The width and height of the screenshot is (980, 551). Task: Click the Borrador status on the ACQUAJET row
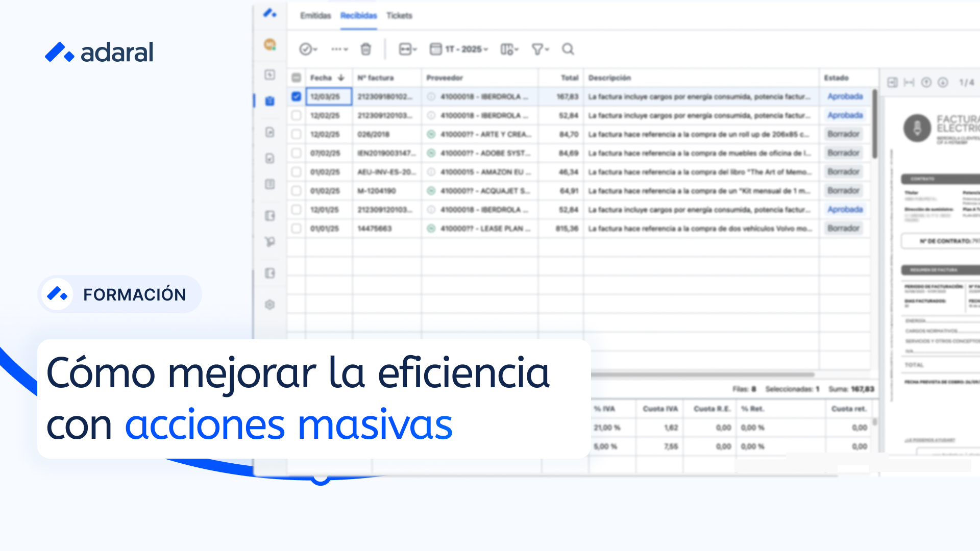(843, 191)
